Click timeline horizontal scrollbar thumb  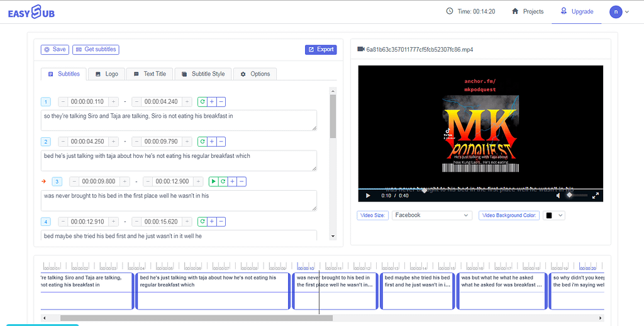point(196,318)
